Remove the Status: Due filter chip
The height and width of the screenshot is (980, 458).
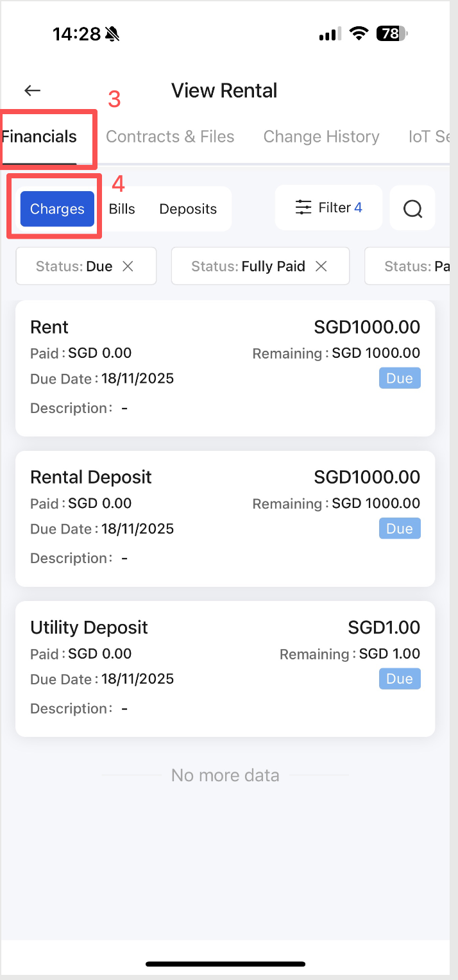pyautogui.click(x=128, y=266)
